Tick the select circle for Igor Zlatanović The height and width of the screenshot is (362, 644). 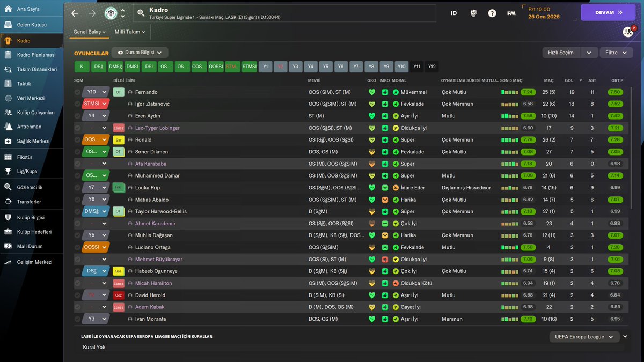(78, 104)
